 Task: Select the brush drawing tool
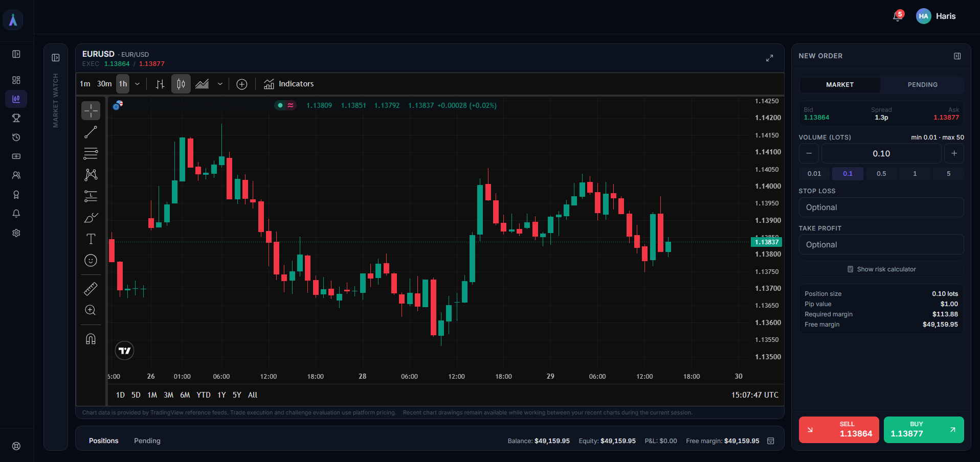click(x=91, y=218)
